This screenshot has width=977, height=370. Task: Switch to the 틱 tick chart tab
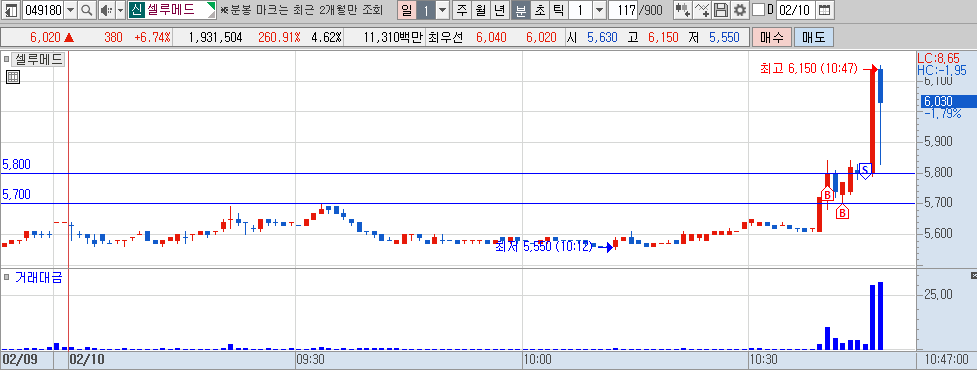[559, 10]
